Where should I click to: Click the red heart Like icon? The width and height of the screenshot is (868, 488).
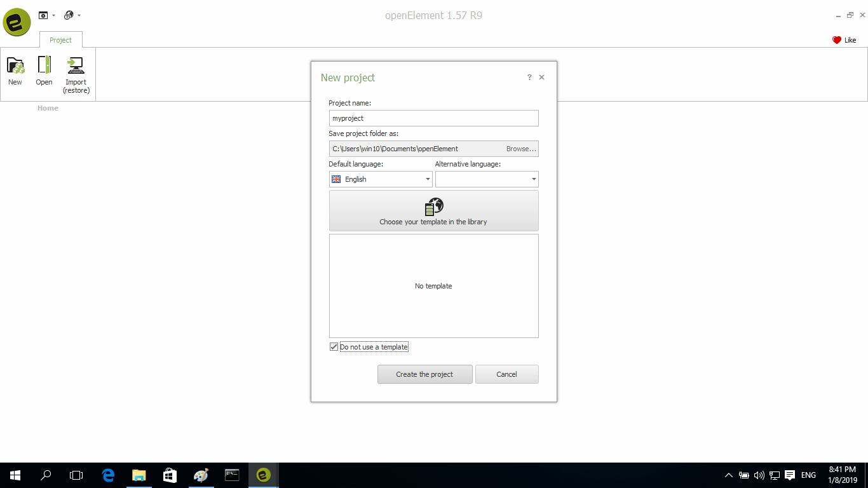(837, 40)
